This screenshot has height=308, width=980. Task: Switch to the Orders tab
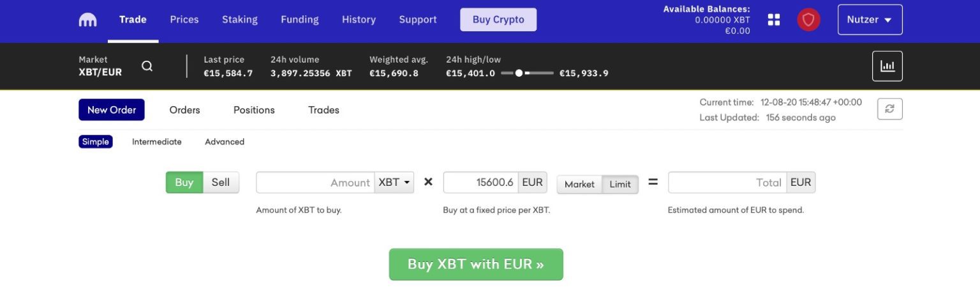[185, 110]
